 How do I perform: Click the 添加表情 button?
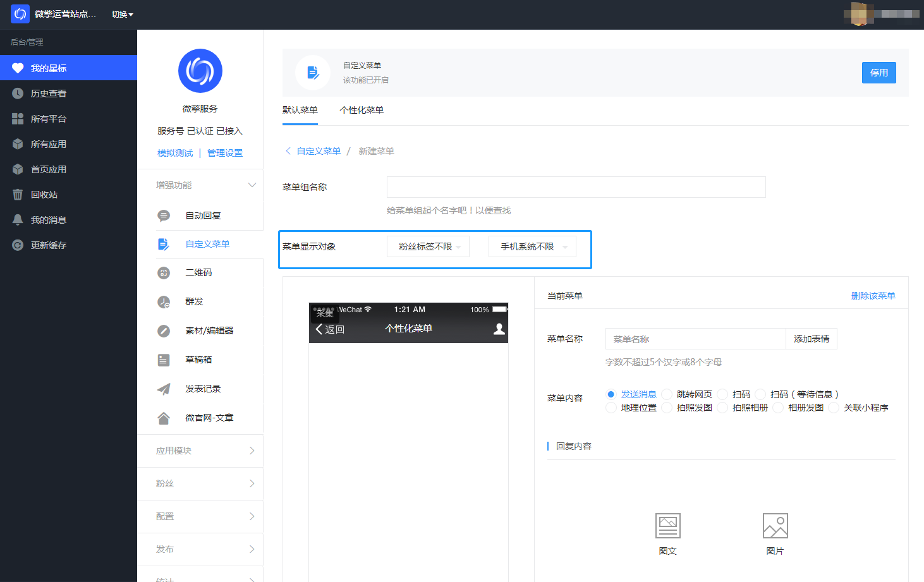point(812,339)
